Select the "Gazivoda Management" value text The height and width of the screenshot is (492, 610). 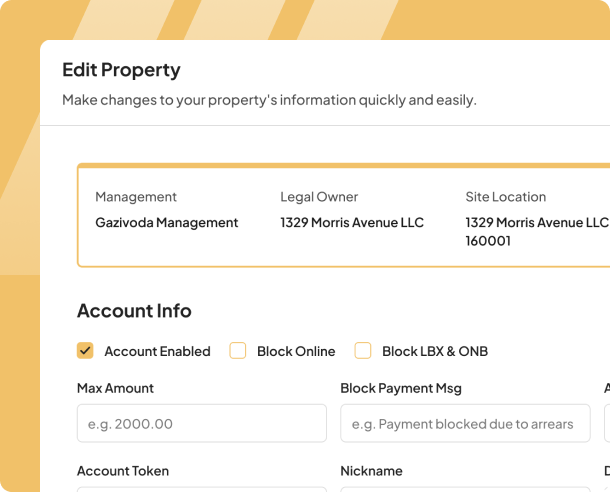(x=167, y=223)
